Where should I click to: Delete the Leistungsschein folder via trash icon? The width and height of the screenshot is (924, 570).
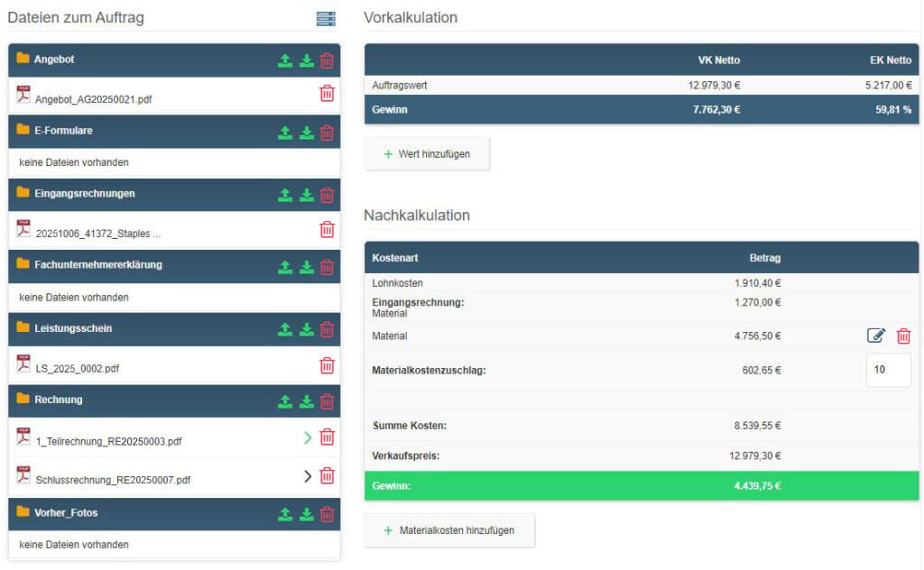pos(327,329)
